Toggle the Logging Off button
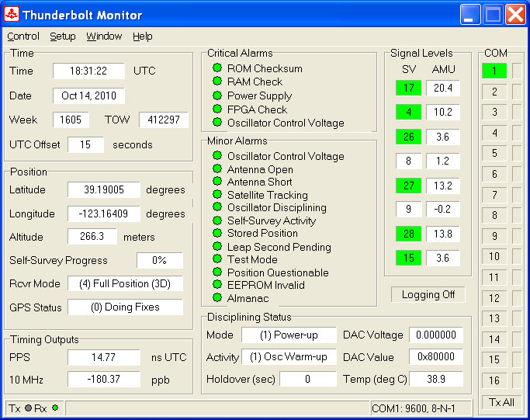 (428, 294)
